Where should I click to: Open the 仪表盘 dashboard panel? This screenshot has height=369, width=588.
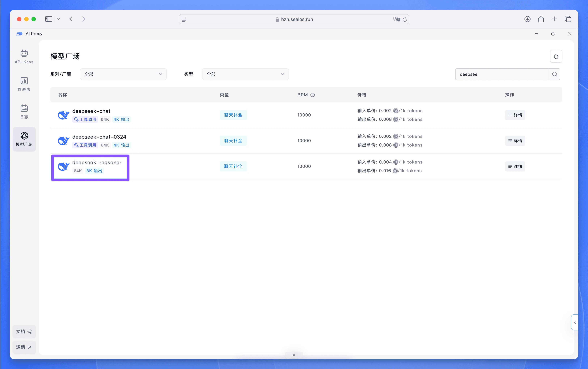click(24, 84)
